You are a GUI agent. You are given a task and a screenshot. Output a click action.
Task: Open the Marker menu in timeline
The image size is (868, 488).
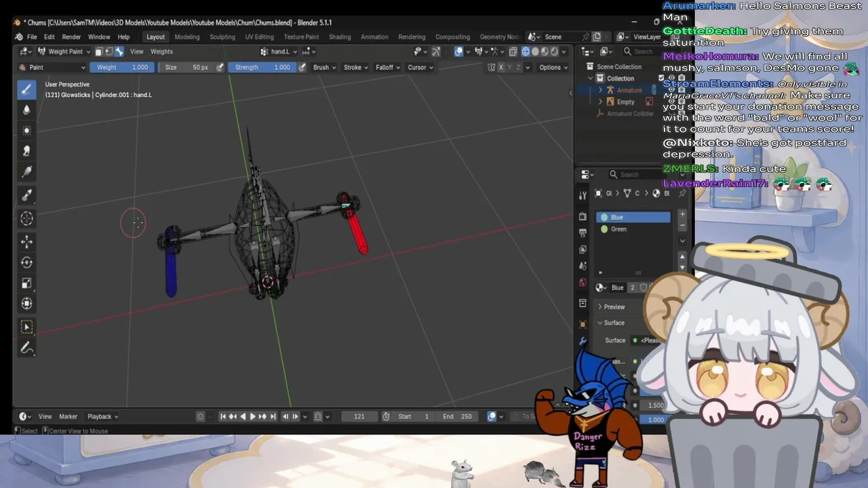click(68, 416)
